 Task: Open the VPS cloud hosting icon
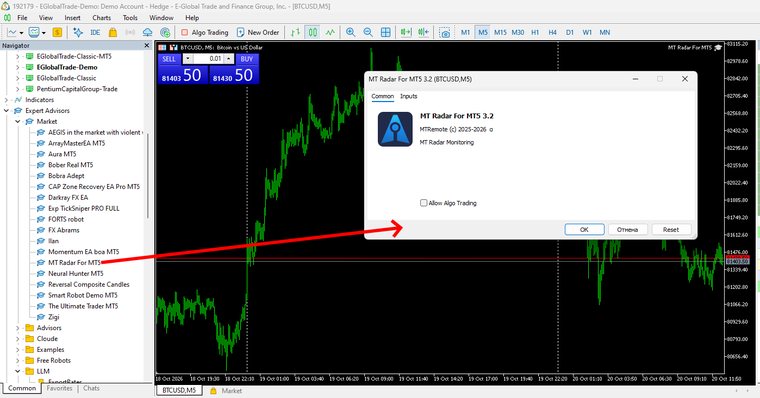[147, 32]
